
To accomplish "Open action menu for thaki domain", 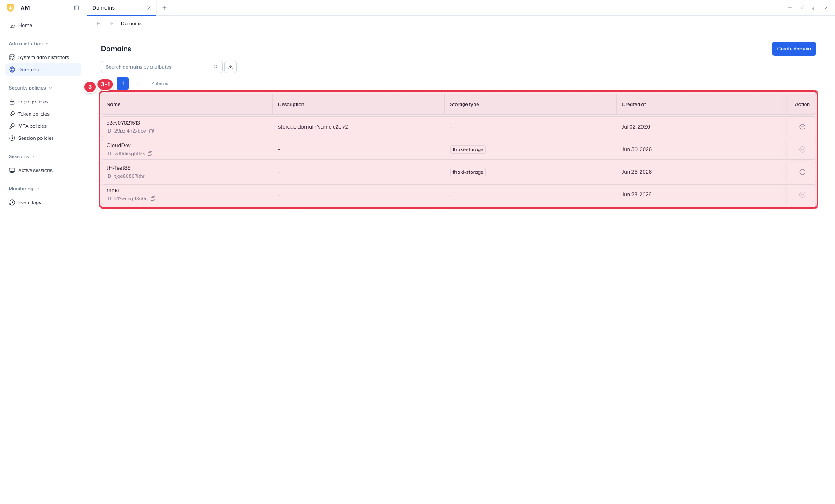I will pos(802,195).
